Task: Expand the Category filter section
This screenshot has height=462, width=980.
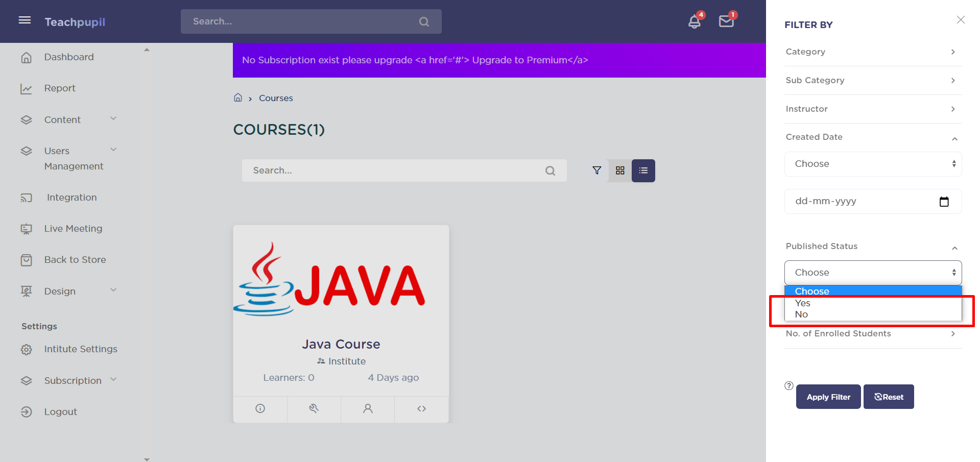Action: pyautogui.click(x=873, y=52)
